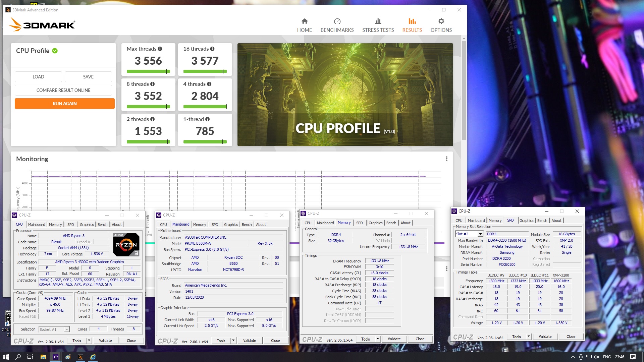Open 3DMark OPTIONS gear
Image resolution: width=644 pixels, height=362 pixels.
[x=441, y=25]
